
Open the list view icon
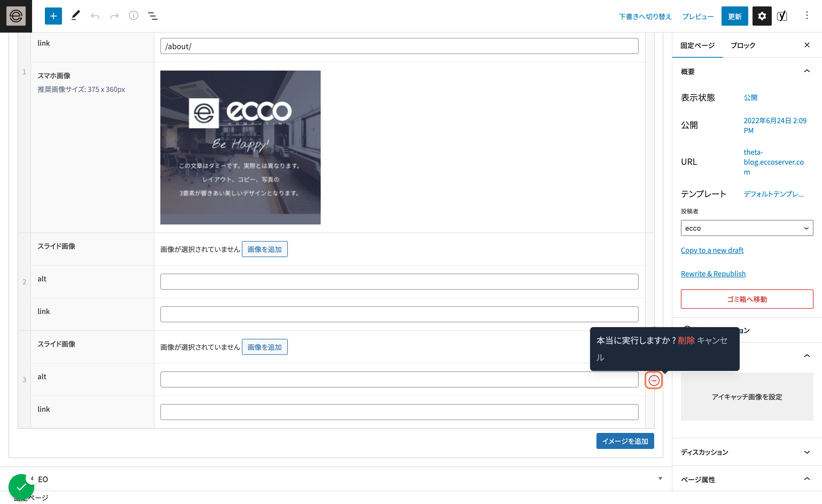(x=153, y=16)
